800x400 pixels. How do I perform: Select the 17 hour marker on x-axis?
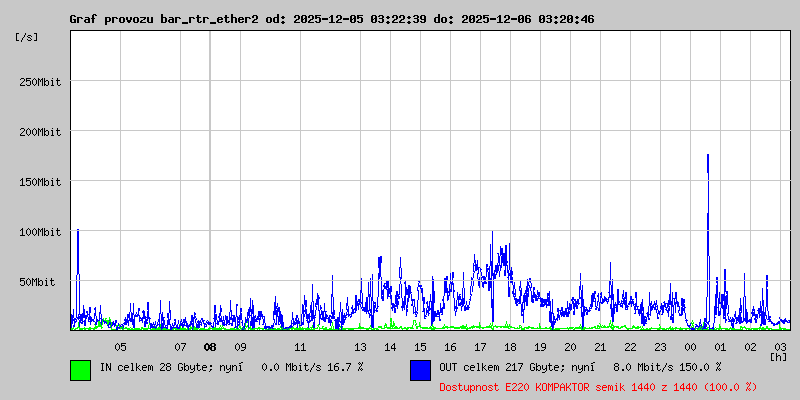[480, 347]
